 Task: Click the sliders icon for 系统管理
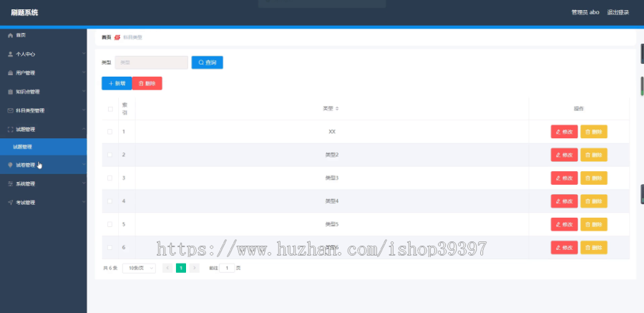coord(11,184)
